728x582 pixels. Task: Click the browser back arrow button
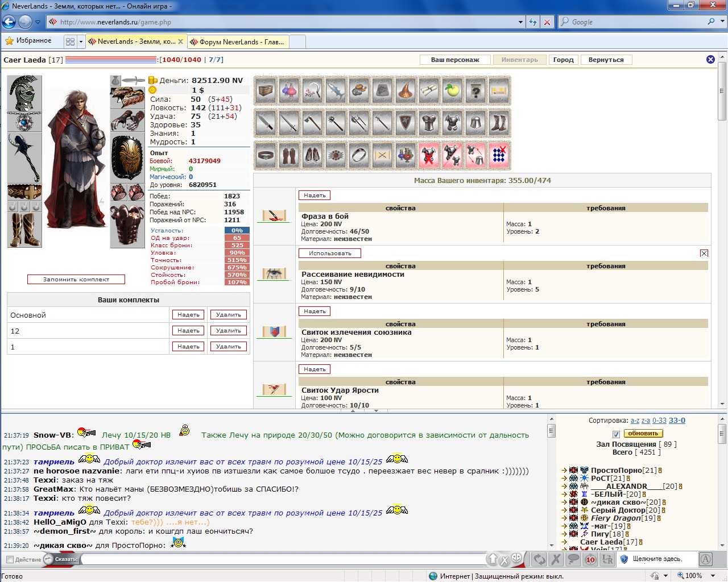point(9,22)
